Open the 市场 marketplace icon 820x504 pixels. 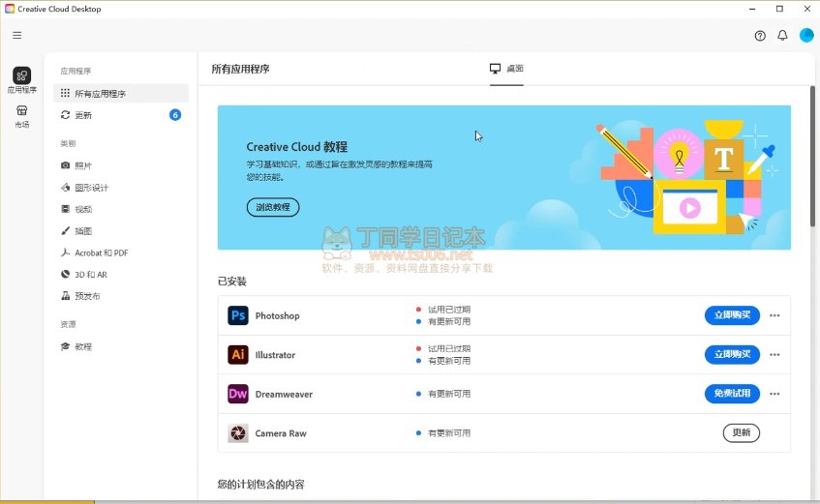coord(21,115)
